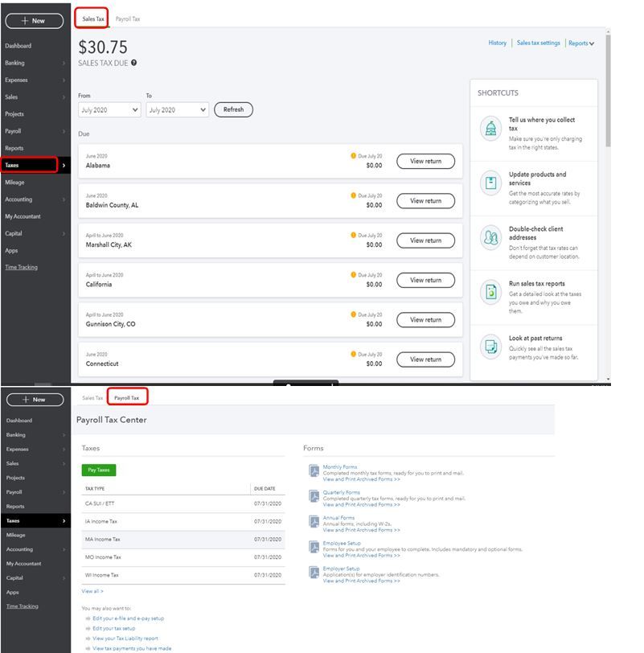View return for Gunnison City, CO

click(x=425, y=320)
